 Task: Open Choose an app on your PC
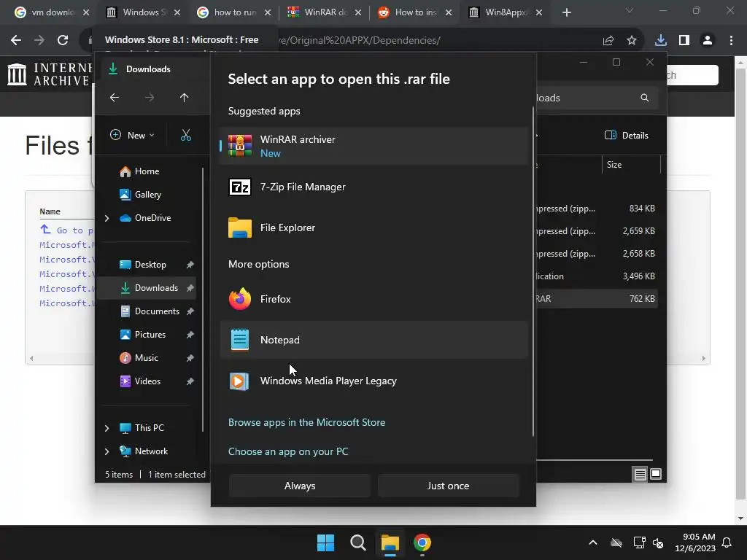[x=288, y=451]
